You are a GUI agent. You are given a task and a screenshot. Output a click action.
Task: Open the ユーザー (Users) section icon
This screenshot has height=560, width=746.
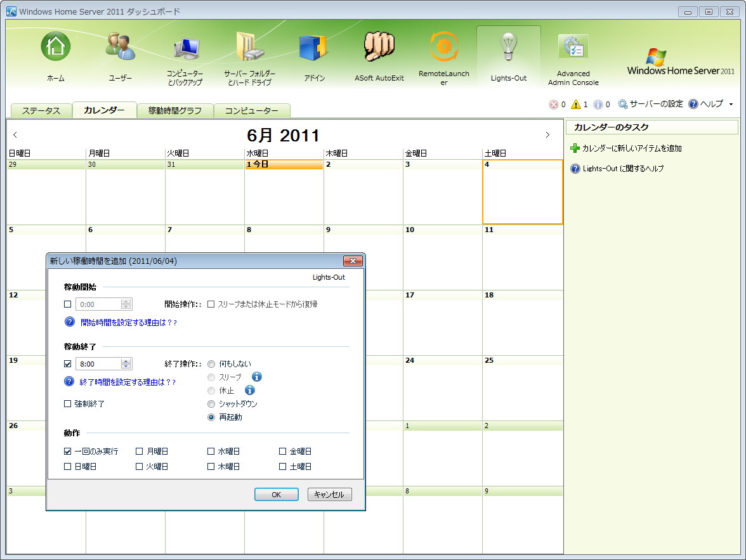pos(120,47)
